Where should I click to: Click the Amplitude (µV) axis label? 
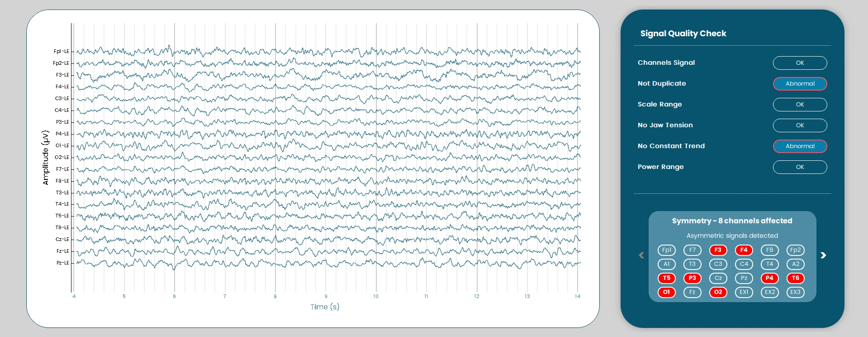point(45,158)
